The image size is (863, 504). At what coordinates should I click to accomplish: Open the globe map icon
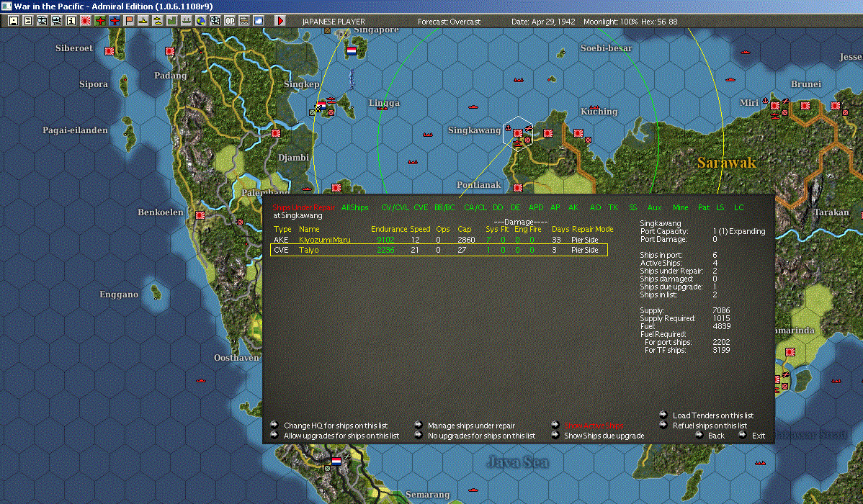pyautogui.click(x=201, y=21)
